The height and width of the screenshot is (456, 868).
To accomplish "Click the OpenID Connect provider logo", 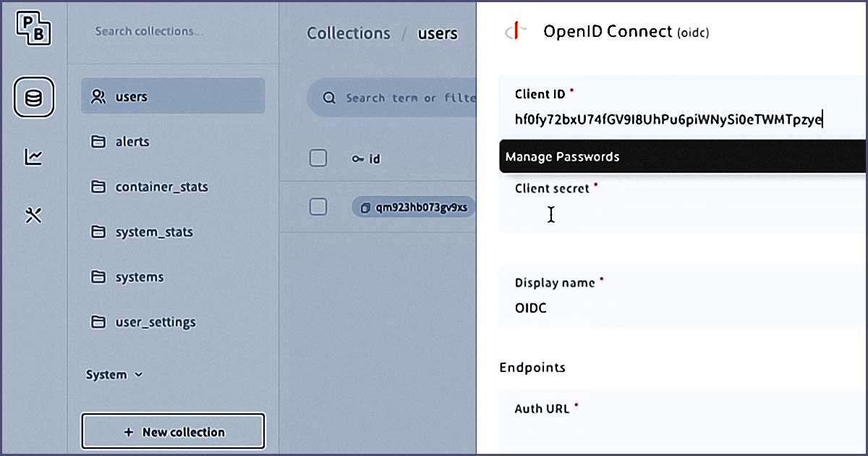I will click(x=515, y=31).
